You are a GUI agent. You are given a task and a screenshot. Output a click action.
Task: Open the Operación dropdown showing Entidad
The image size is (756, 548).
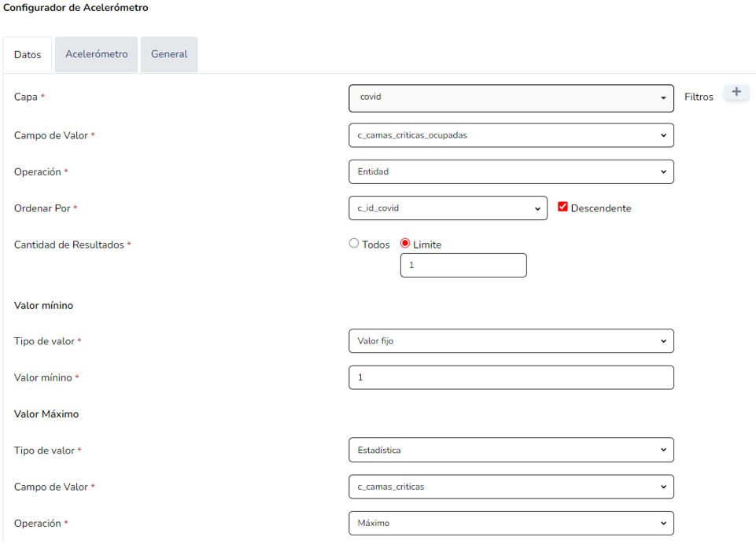coord(511,171)
